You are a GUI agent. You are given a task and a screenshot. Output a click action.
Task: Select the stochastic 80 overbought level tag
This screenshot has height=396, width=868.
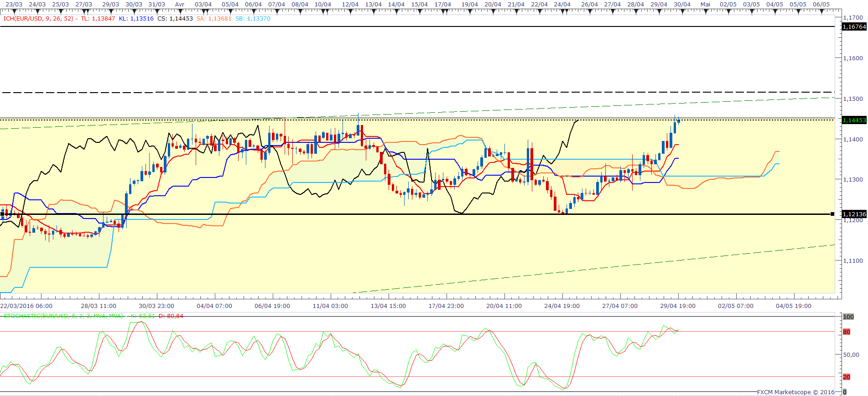847,332
